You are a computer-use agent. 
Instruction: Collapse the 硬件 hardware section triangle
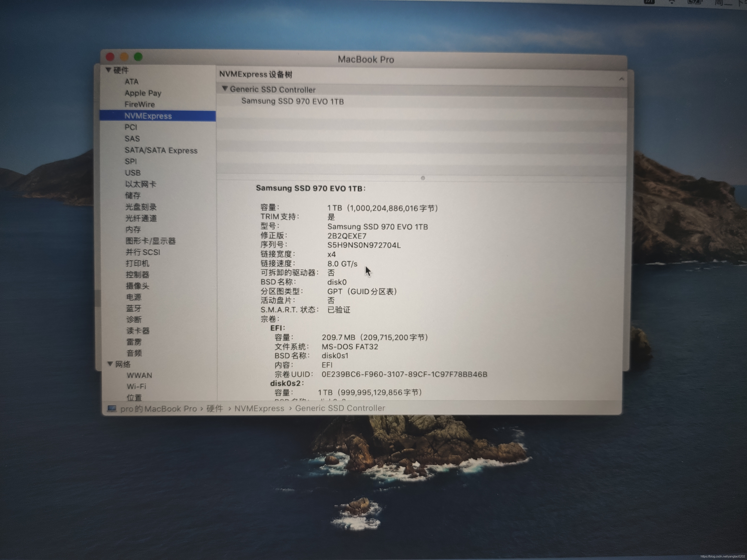pyautogui.click(x=108, y=70)
